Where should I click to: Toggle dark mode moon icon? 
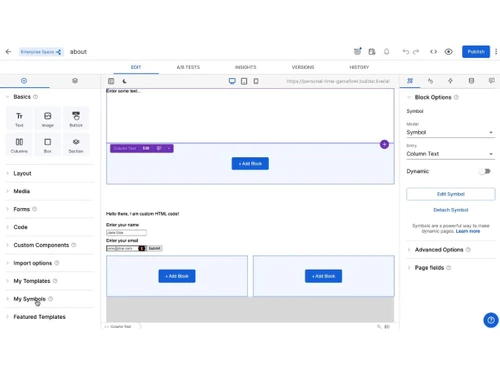(x=125, y=81)
